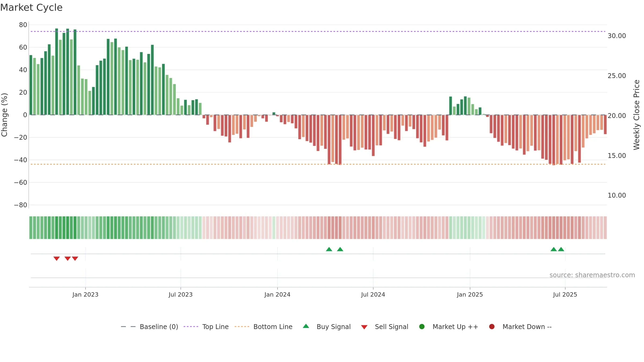Screen dimensions: 644x362
Task: Toggle the Baseline (0) legend entry
Action: 149,327
